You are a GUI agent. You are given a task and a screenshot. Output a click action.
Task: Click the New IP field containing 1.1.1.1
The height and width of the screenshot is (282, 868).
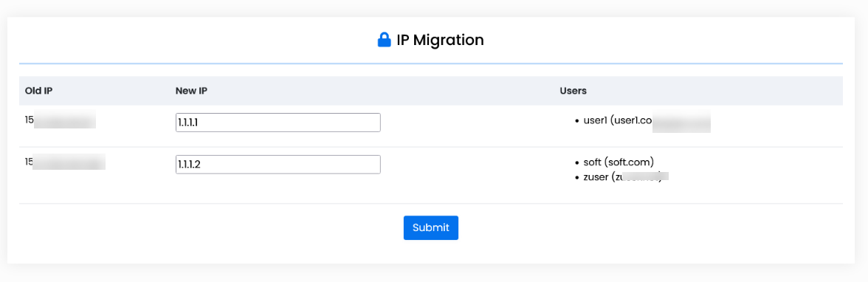pos(278,123)
